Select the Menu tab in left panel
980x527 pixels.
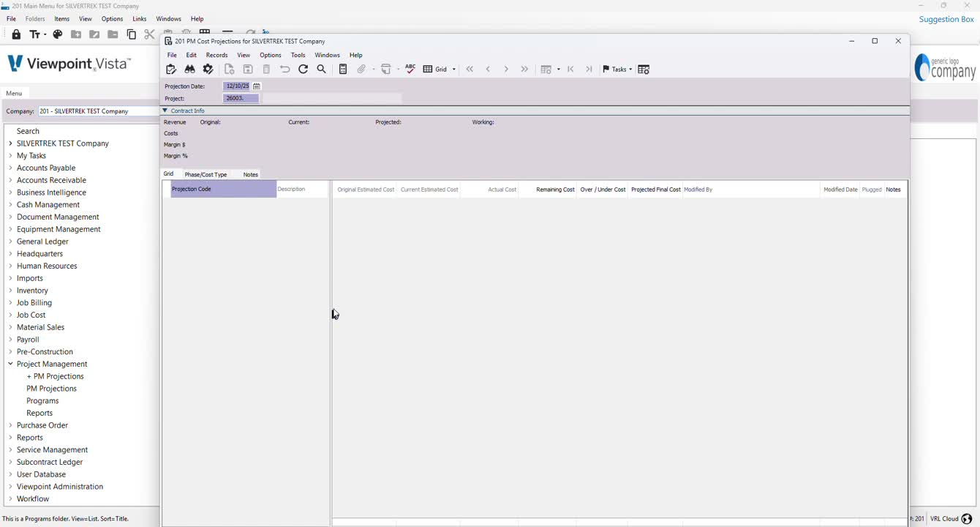14,93
